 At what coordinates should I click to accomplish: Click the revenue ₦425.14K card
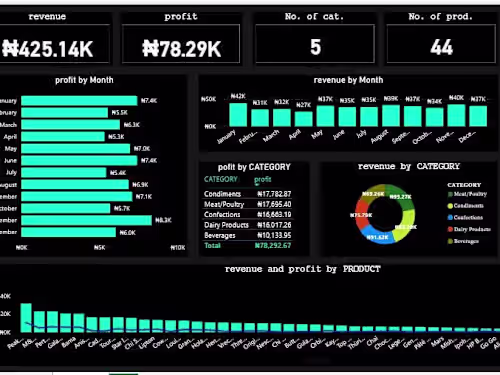(55, 43)
